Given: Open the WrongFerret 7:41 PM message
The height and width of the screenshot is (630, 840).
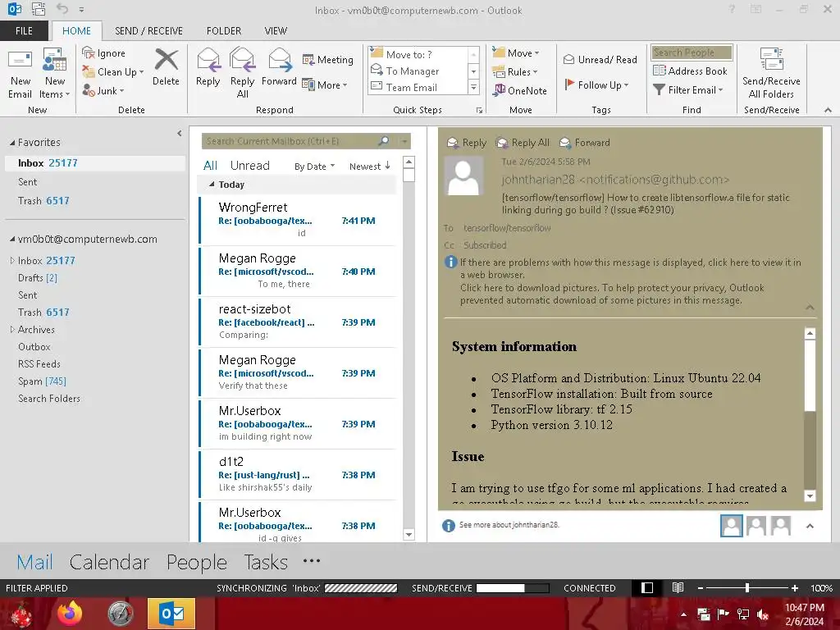Looking at the screenshot, I should coord(297,220).
